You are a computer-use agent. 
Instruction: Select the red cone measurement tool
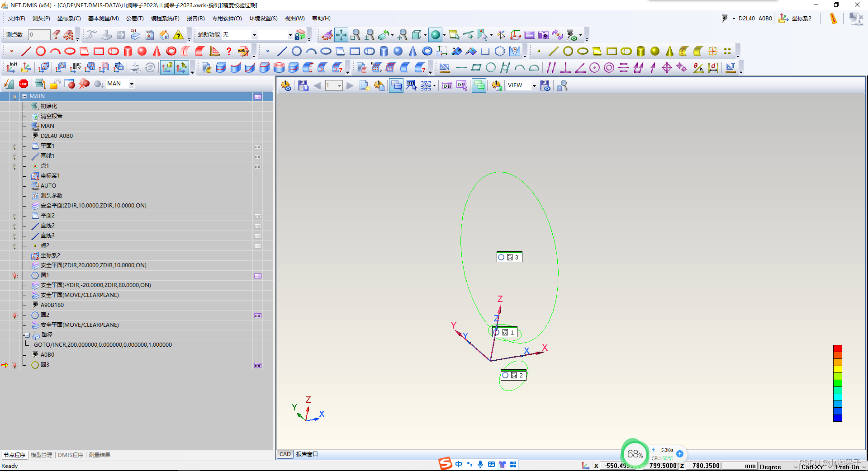pyautogui.click(x=157, y=51)
